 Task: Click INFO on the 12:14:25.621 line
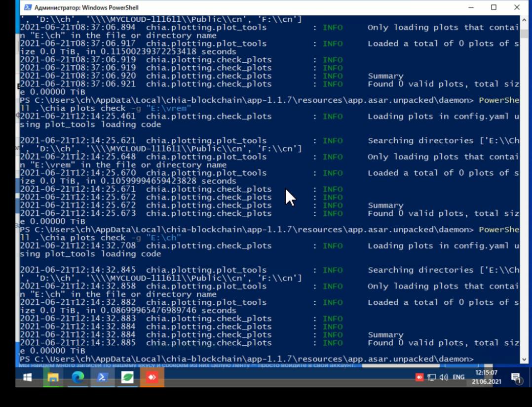click(333, 141)
